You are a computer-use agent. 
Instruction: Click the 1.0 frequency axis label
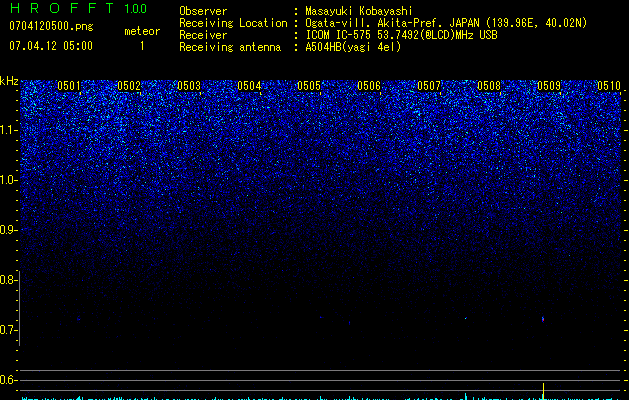[x=9, y=180]
